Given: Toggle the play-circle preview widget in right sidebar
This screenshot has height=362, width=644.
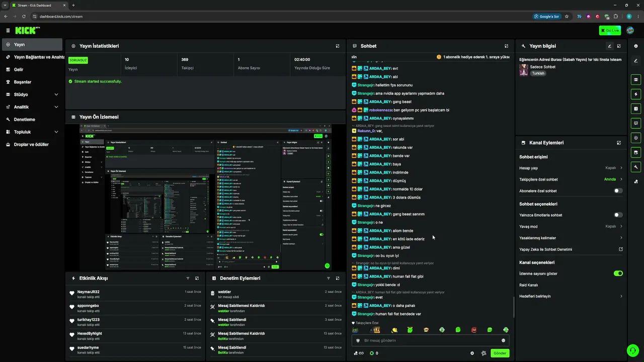Looking at the screenshot, I should [636, 138].
